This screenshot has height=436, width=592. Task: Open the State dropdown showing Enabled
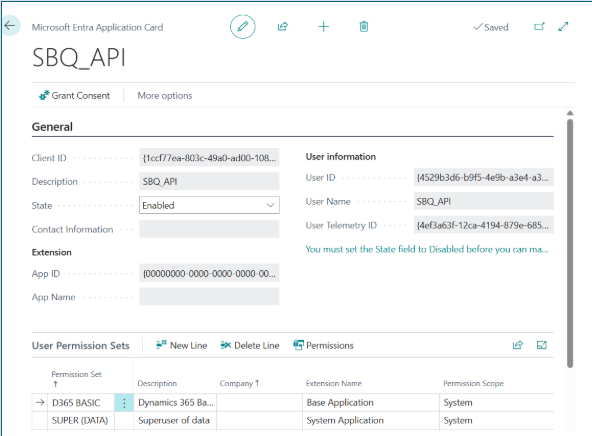pyautogui.click(x=209, y=205)
